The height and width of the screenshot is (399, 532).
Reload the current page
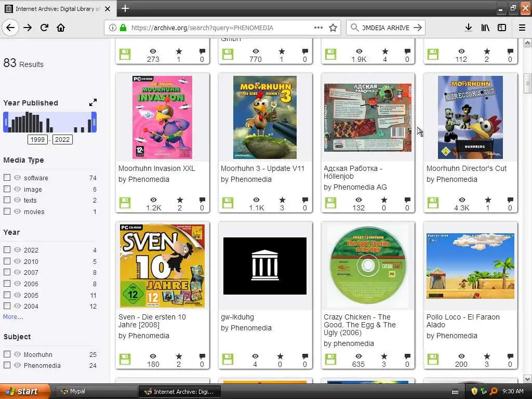coord(45,28)
